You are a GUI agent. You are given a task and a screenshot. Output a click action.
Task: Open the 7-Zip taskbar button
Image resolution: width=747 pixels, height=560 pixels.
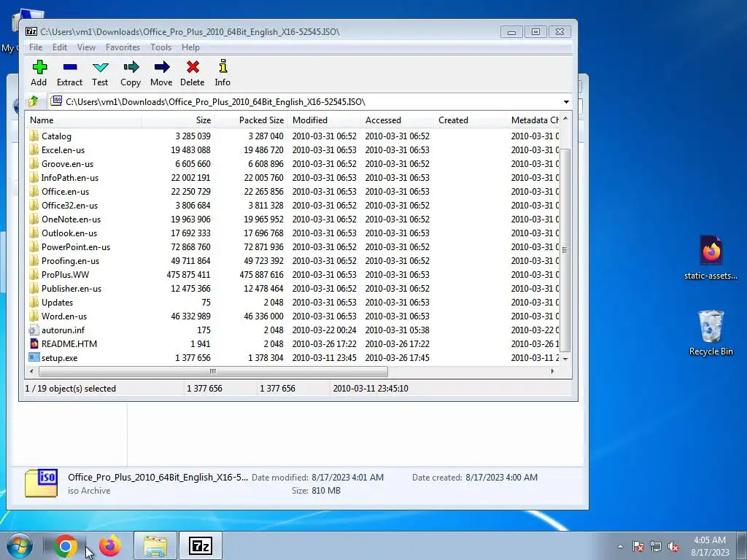coord(200,545)
